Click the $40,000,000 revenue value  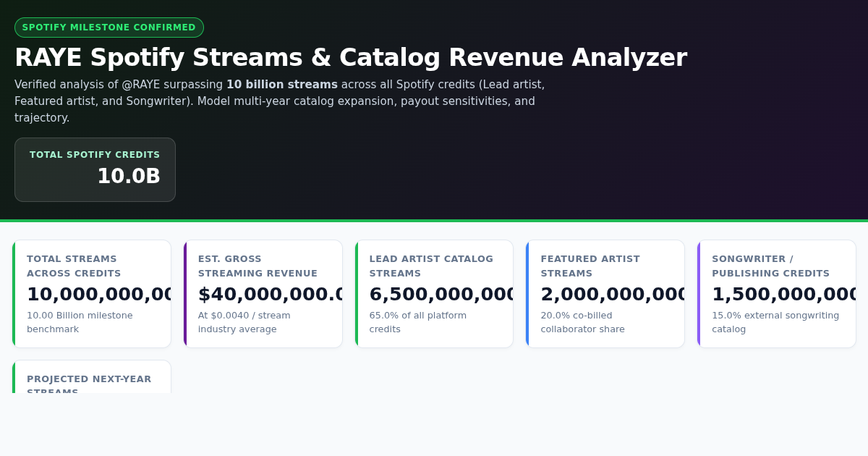tap(271, 294)
